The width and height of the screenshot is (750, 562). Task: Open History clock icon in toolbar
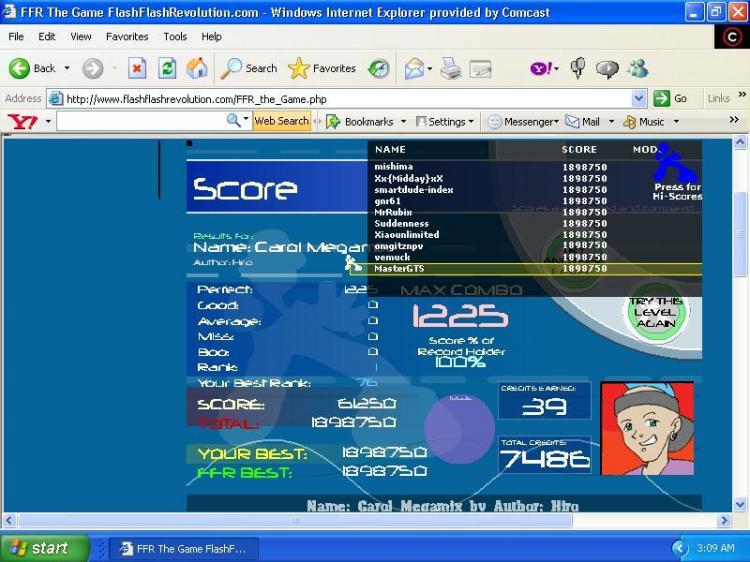(379, 68)
